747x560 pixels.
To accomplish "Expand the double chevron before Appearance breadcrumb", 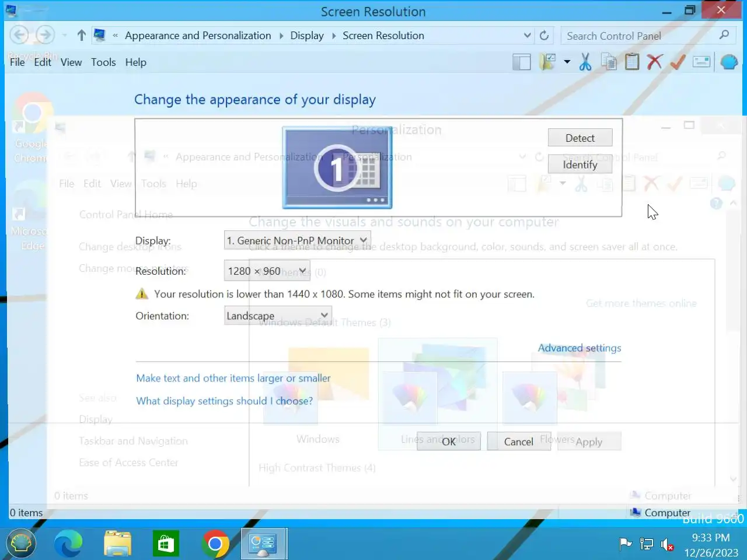I will (116, 36).
